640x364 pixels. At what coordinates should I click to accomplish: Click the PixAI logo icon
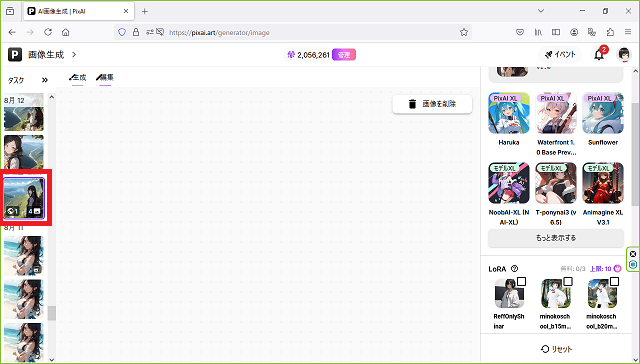pos(15,54)
